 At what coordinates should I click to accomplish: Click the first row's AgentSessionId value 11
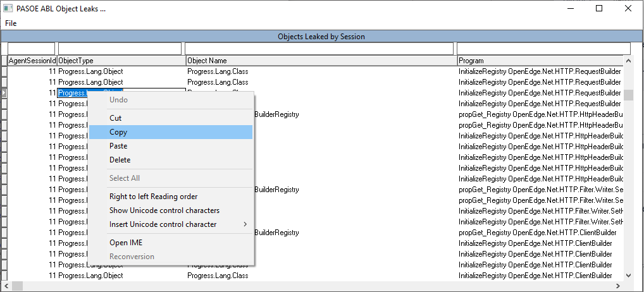pos(52,71)
